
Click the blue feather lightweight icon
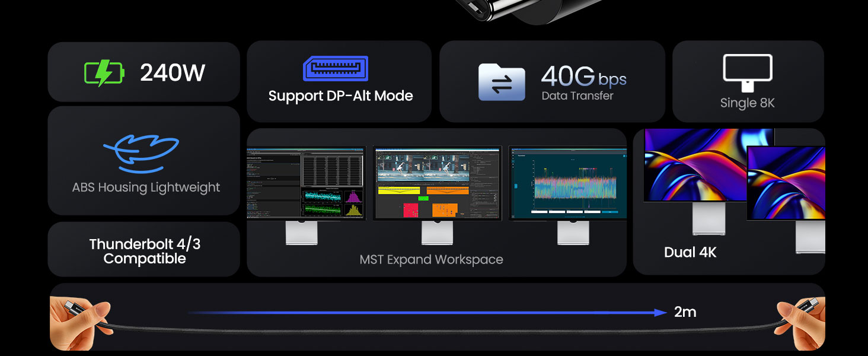pos(142,152)
